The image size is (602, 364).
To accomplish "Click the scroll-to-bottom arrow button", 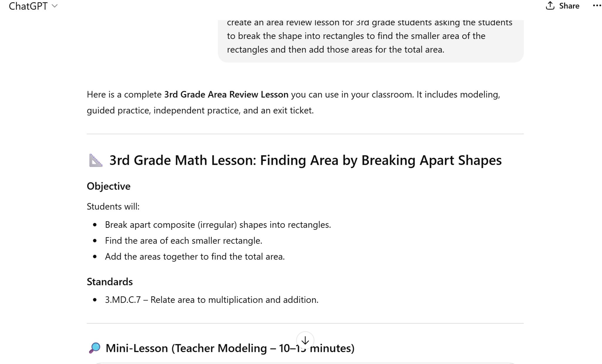I will (x=305, y=340).
